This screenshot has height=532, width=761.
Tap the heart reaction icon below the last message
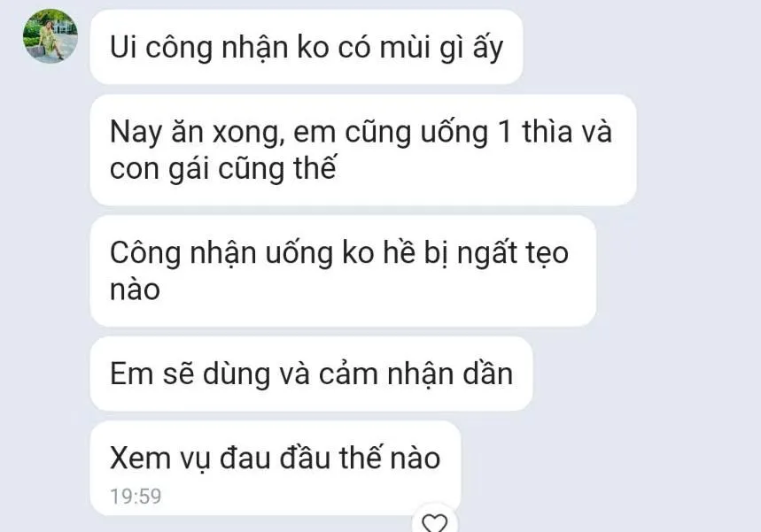coord(434,521)
